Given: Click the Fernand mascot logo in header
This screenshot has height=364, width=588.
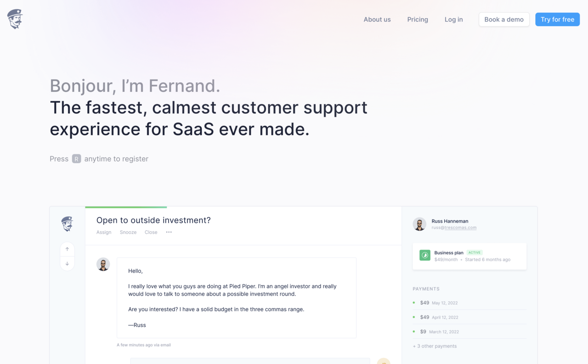Looking at the screenshot, I should [15, 19].
